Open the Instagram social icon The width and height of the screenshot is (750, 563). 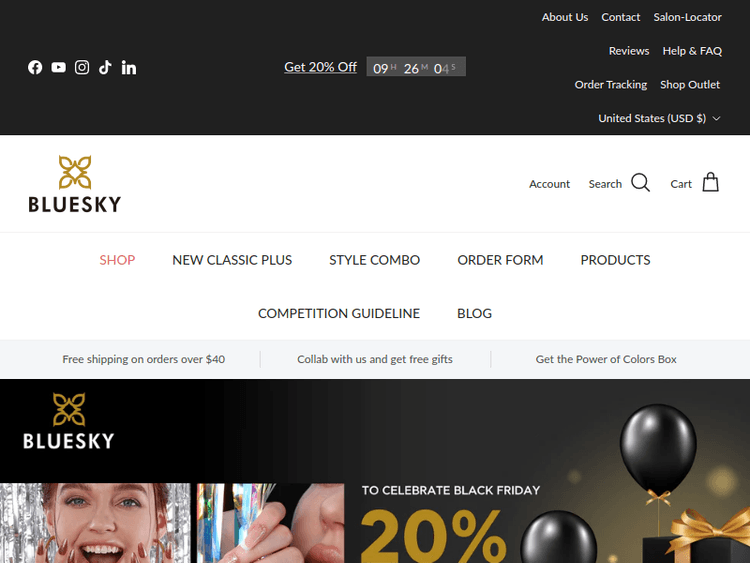tap(82, 67)
